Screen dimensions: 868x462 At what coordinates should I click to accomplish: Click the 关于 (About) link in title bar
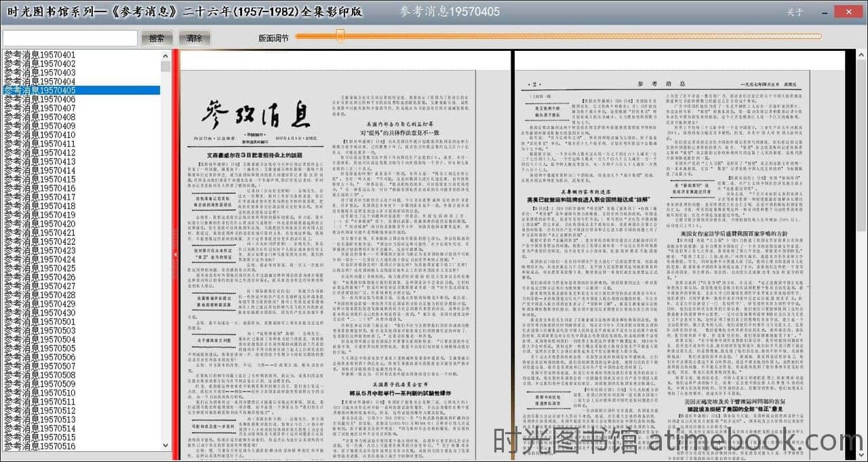pyautogui.click(x=795, y=12)
